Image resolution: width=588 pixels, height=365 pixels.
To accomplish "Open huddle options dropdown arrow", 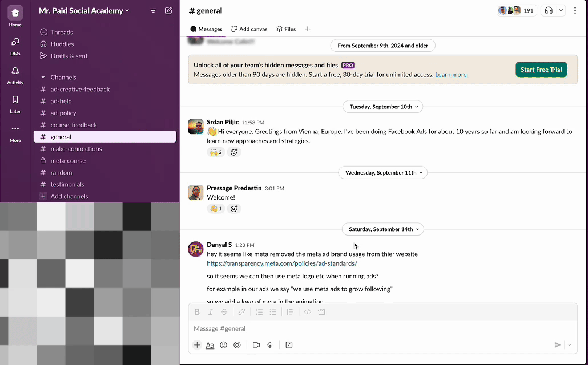I will coord(561,10).
